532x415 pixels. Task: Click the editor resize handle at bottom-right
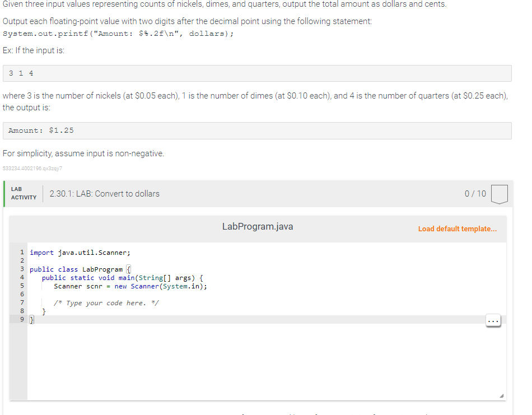pos(502,395)
